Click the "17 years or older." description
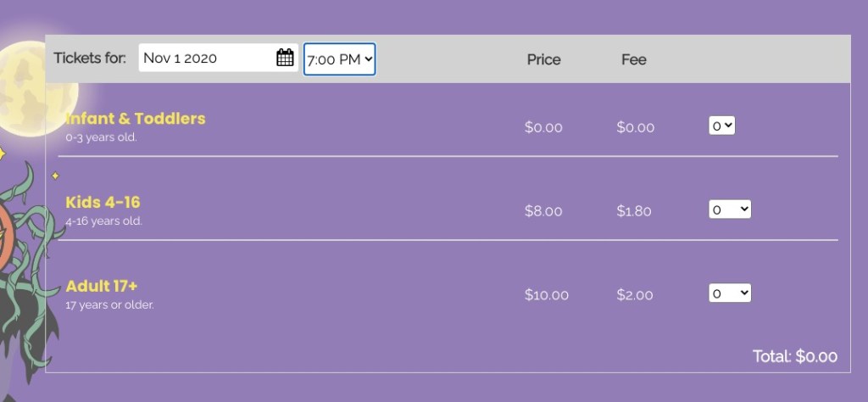The width and height of the screenshot is (868, 402). [x=109, y=305]
